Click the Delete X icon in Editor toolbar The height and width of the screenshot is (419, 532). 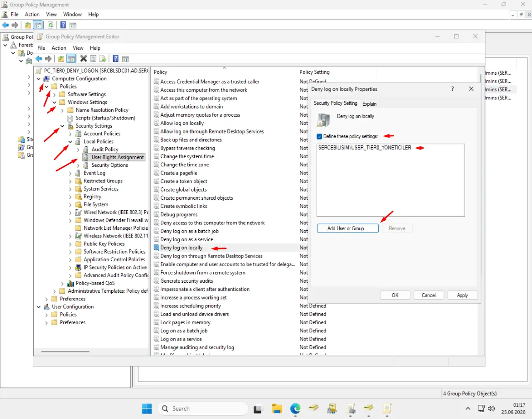(83, 59)
